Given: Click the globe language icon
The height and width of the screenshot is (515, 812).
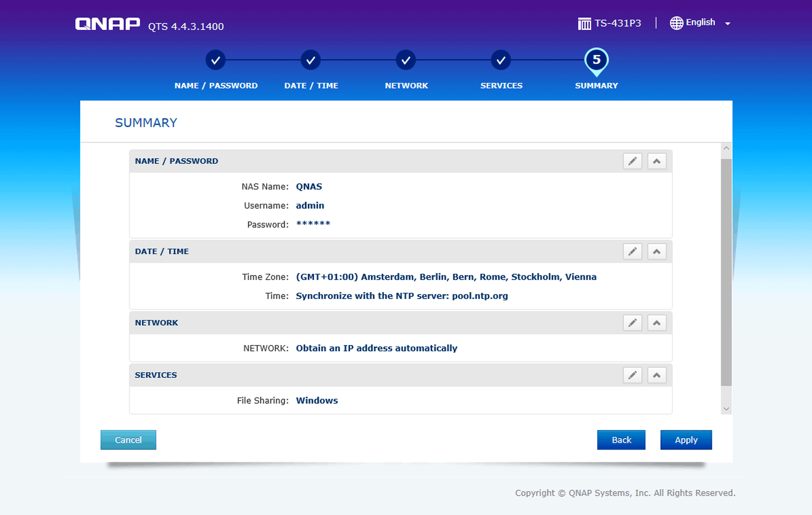Looking at the screenshot, I should pyautogui.click(x=676, y=23).
